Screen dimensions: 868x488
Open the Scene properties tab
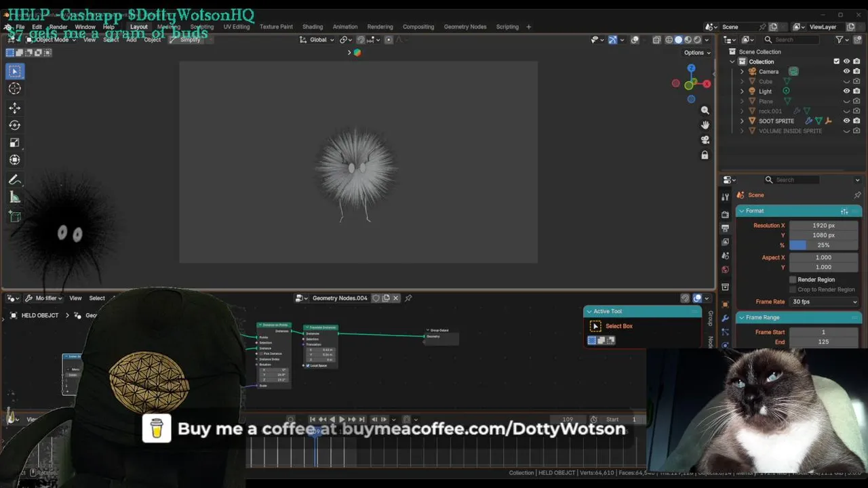[726, 256]
